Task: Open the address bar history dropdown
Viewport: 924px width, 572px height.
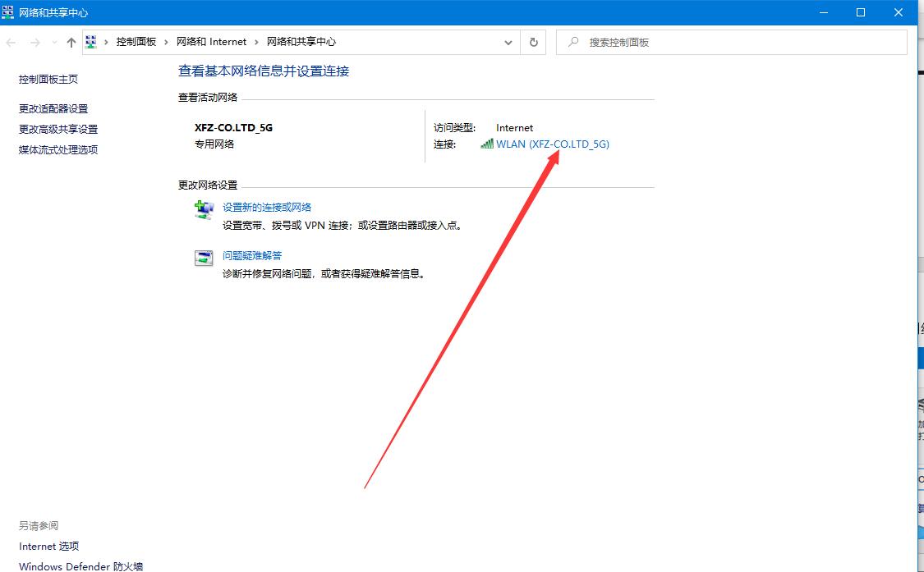Action: coord(508,42)
